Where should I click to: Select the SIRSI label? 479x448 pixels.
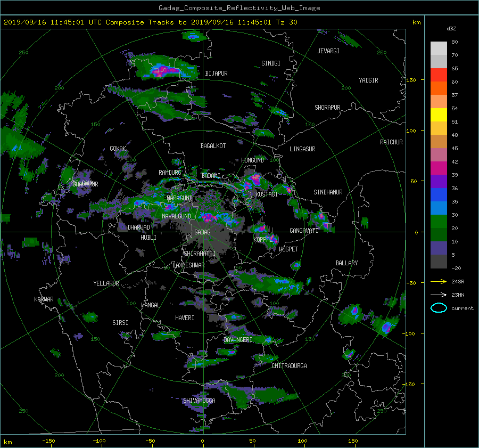pyautogui.click(x=120, y=323)
